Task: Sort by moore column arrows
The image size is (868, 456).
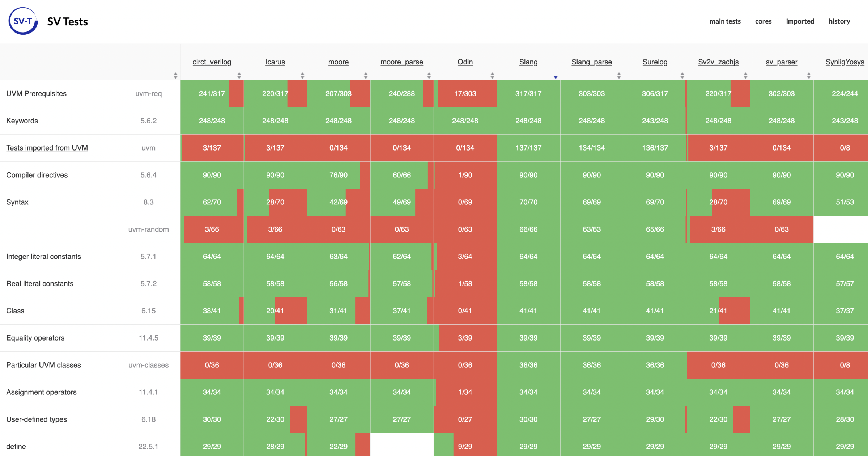Action: point(366,75)
